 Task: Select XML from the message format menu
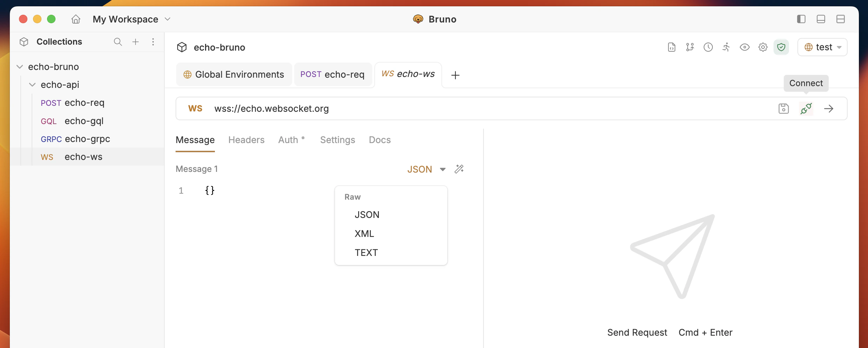(x=364, y=233)
